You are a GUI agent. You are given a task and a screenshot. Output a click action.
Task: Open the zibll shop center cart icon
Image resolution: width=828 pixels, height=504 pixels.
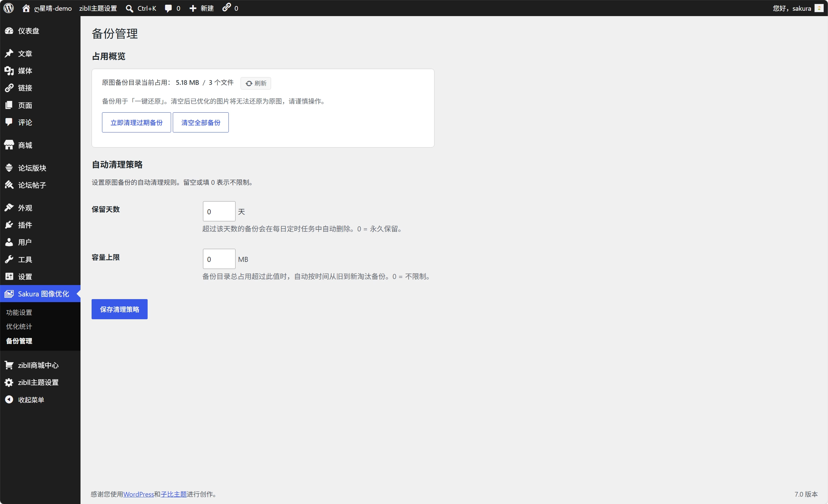point(9,365)
